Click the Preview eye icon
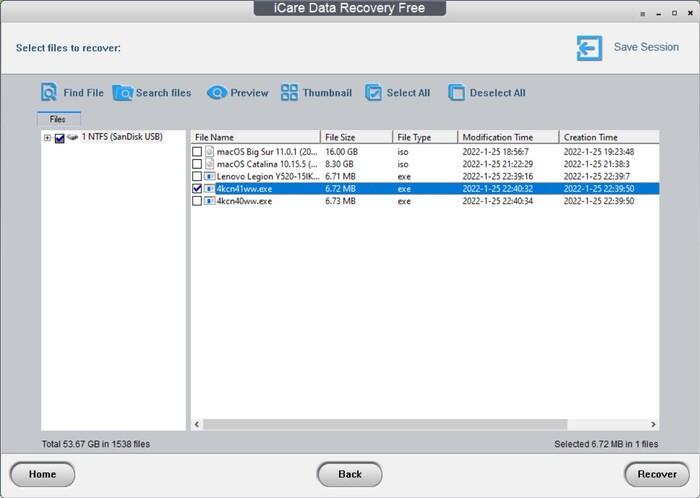This screenshot has width=700, height=498. (217, 93)
